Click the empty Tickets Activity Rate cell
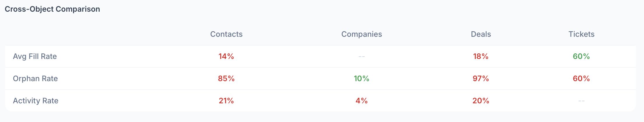Screen dimensions: 644x122 (x=581, y=101)
